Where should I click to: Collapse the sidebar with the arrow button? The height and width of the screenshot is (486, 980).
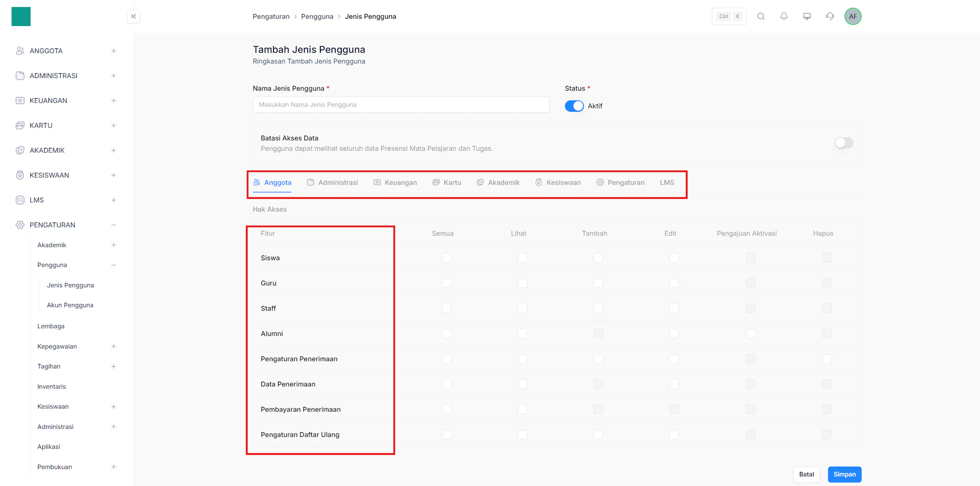[x=133, y=16]
